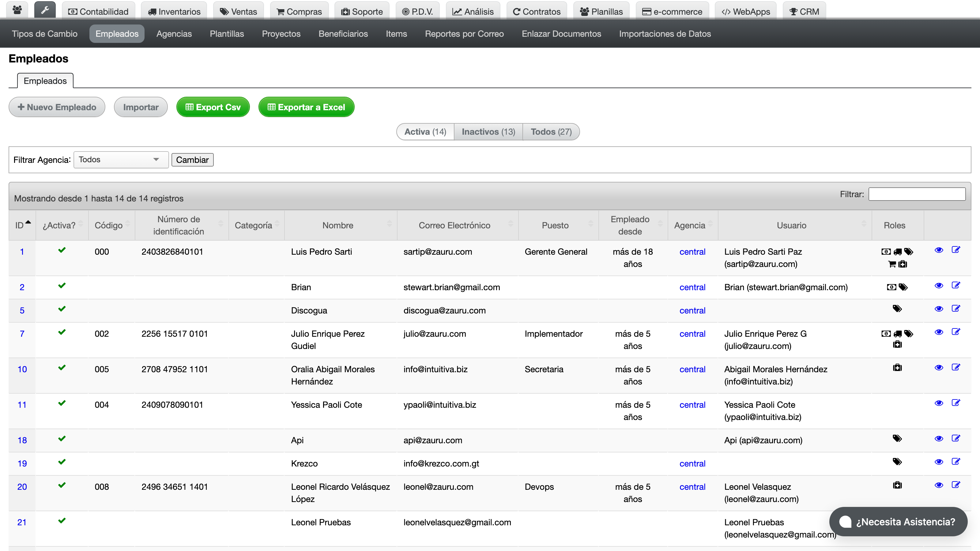
Task: Click the tag role icon in Discogua row
Action: pos(897,309)
